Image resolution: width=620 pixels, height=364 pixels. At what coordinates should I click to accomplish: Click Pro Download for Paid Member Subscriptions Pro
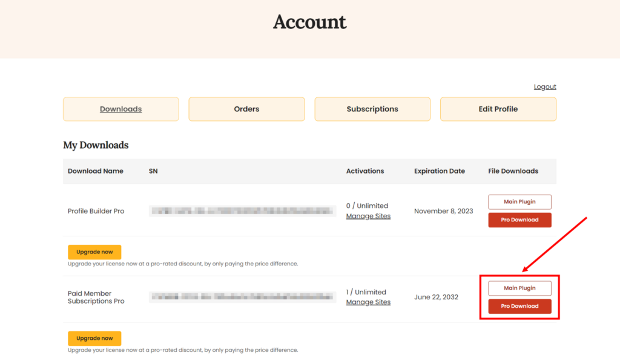click(x=519, y=307)
